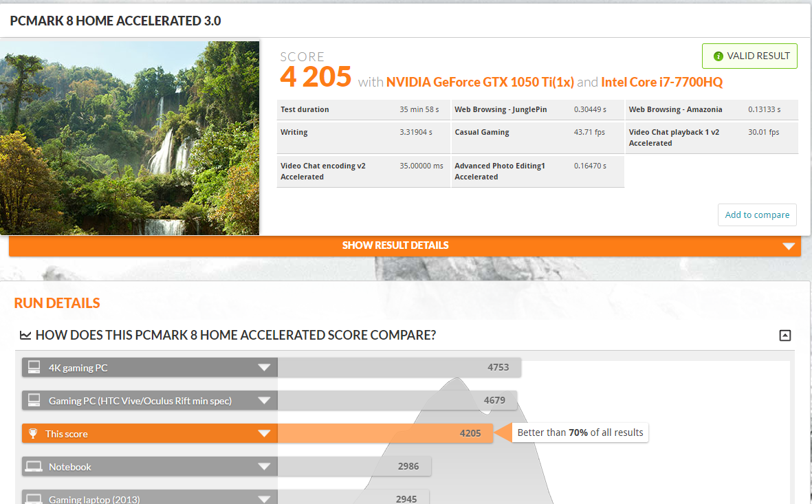Click the 4 205 score number
This screenshot has height=504, width=812.
tap(316, 76)
